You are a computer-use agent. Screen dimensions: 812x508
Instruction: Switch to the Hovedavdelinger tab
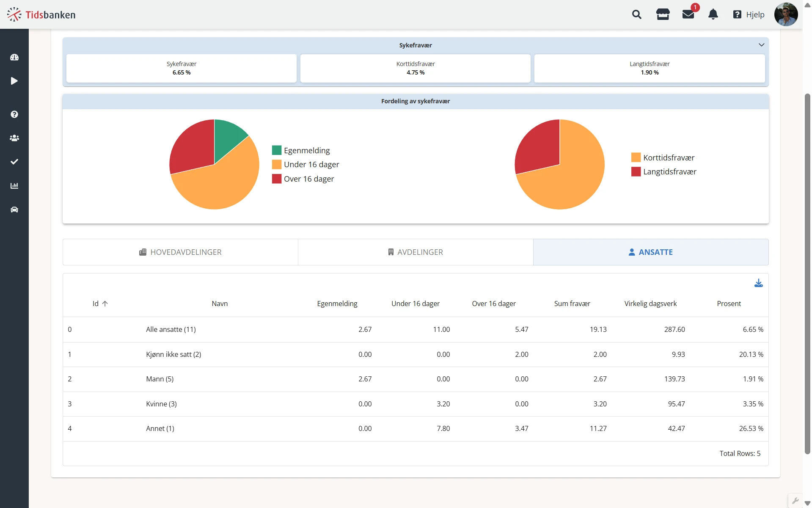pos(181,252)
